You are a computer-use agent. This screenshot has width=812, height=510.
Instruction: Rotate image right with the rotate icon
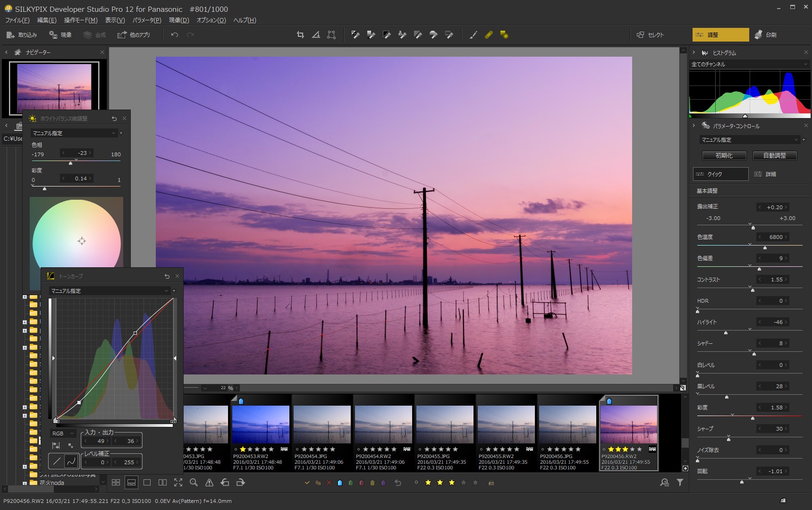click(x=240, y=483)
